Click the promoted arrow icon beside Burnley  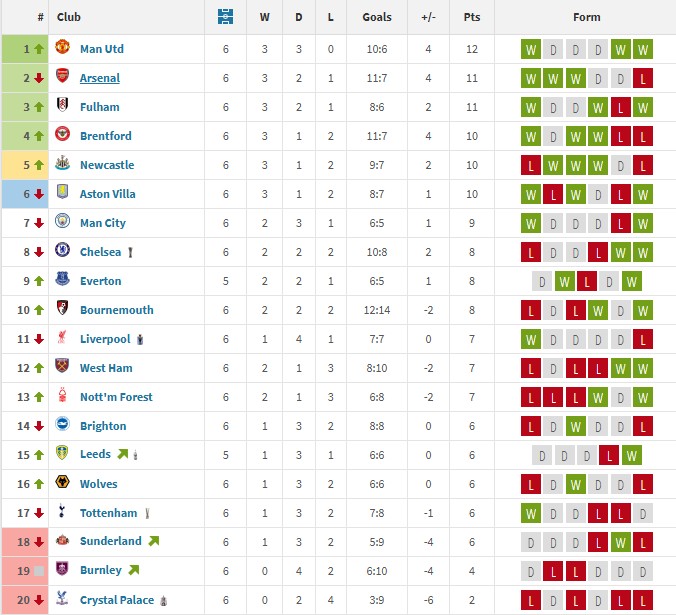[133, 570]
